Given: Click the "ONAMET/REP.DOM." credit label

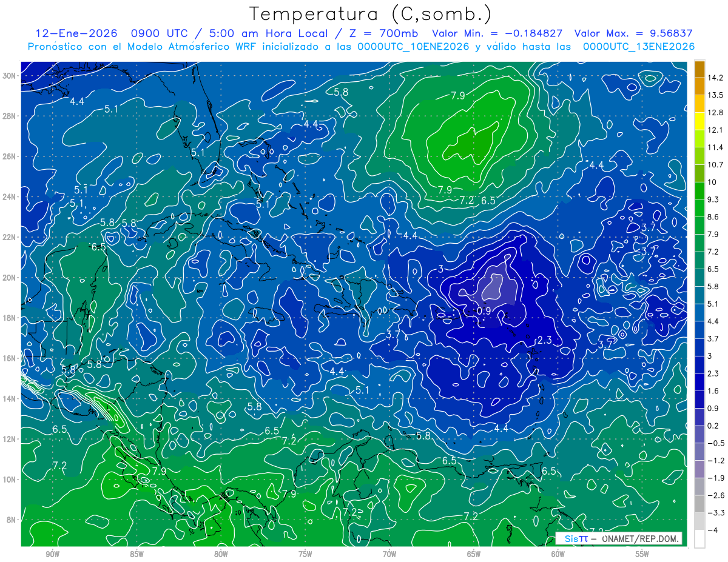Looking at the screenshot, I should [x=642, y=538].
